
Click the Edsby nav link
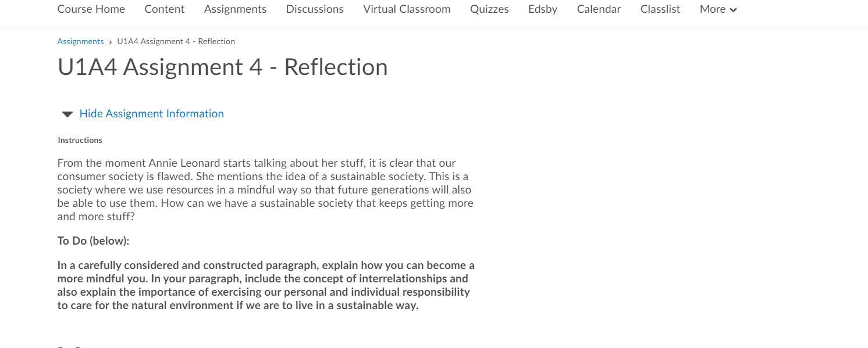coord(543,9)
